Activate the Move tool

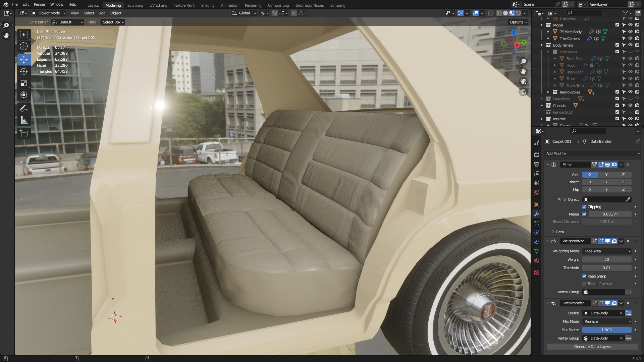[24, 60]
